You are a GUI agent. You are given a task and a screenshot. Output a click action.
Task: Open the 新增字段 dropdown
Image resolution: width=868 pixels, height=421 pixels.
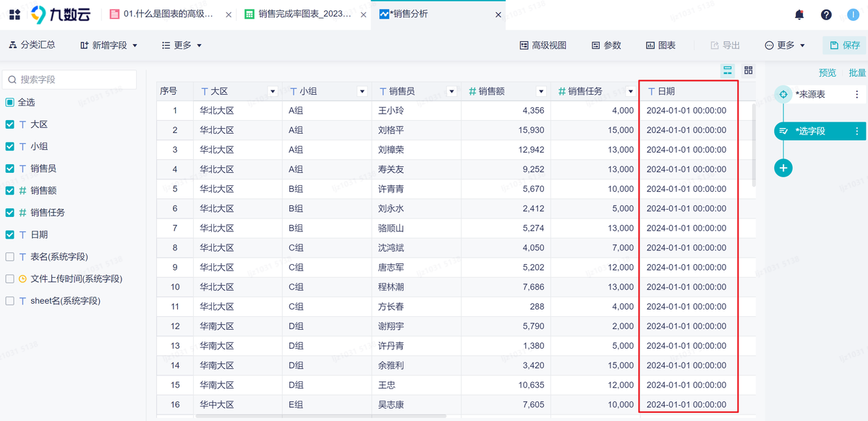pyautogui.click(x=109, y=45)
